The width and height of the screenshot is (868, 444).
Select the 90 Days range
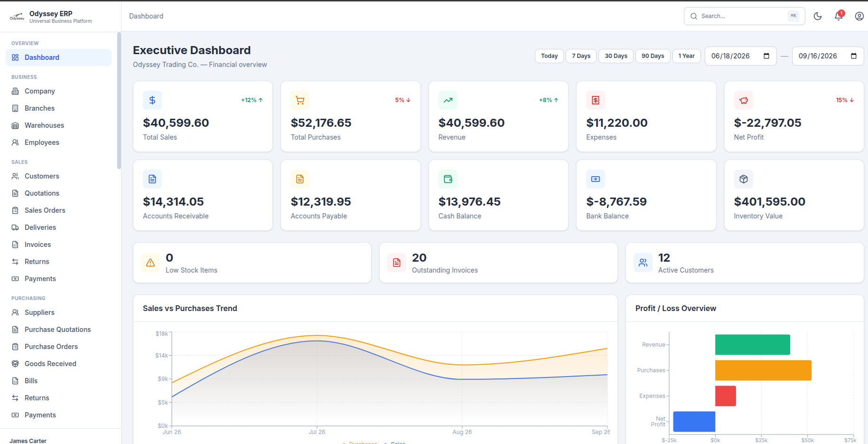(653, 56)
